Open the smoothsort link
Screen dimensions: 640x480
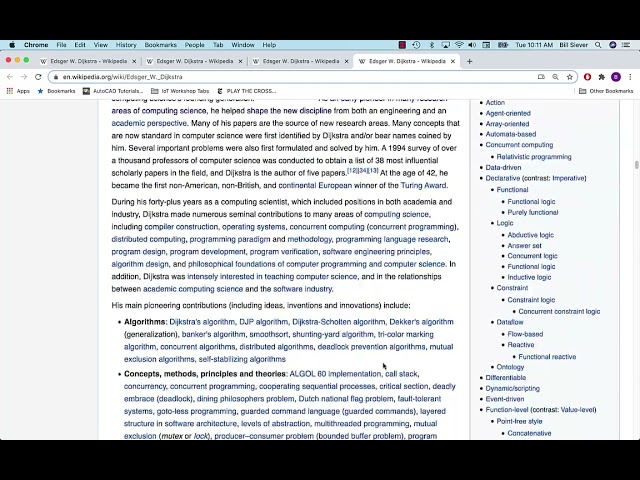tap(269, 334)
